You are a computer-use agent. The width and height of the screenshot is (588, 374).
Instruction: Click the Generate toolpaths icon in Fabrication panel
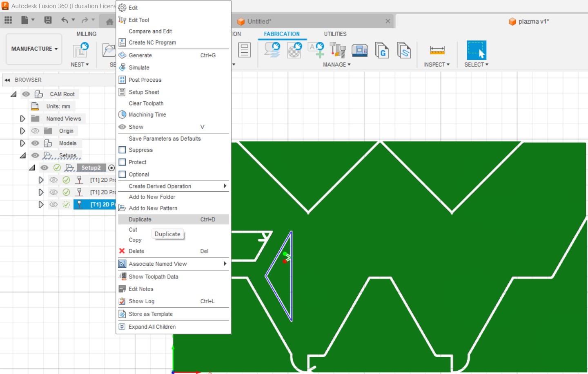[x=272, y=49]
